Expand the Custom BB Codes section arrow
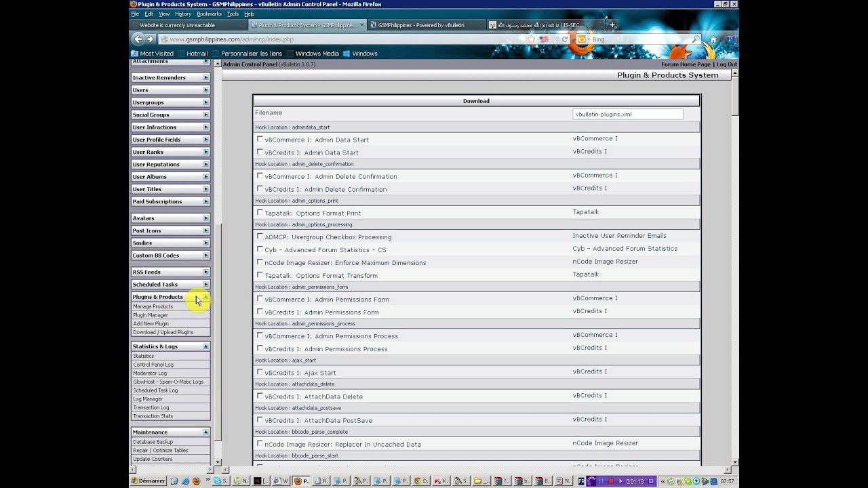 (x=205, y=256)
